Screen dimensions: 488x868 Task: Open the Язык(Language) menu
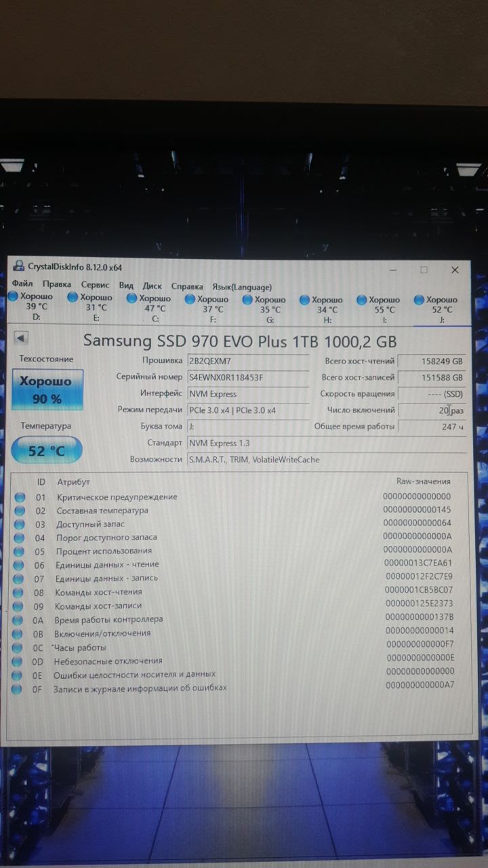[x=242, y=287]
